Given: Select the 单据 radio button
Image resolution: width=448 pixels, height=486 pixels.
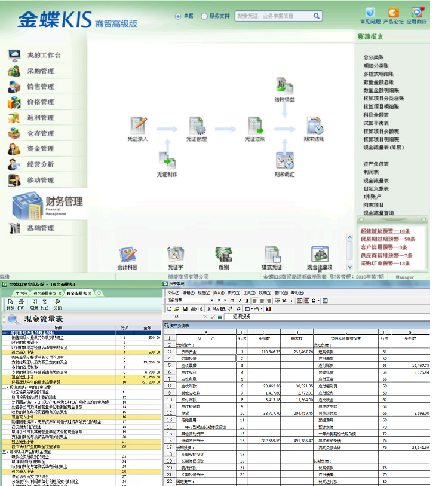Looking at the screenshot, I should pos(178,16).
